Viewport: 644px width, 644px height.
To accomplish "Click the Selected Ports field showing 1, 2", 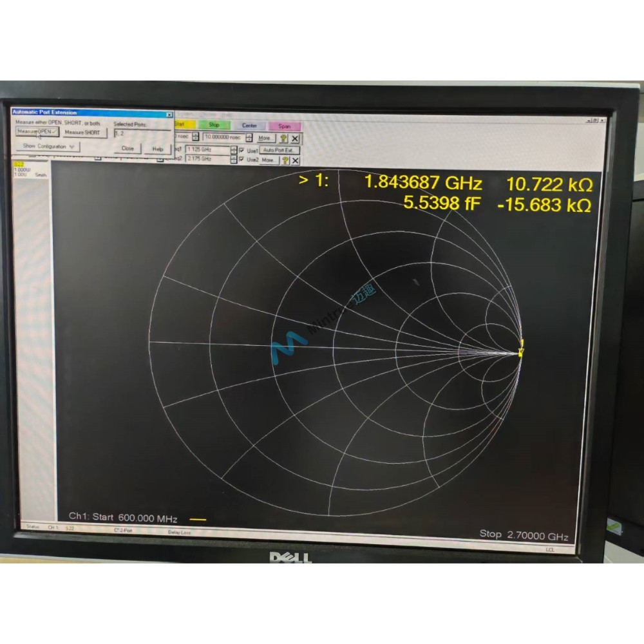I will click(x=142, y=134).
